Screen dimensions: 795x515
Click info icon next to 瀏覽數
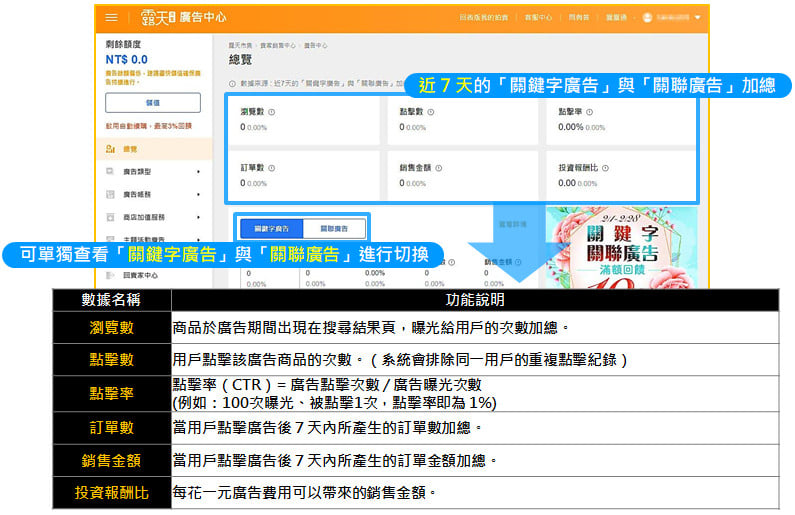tap(272, 112)
